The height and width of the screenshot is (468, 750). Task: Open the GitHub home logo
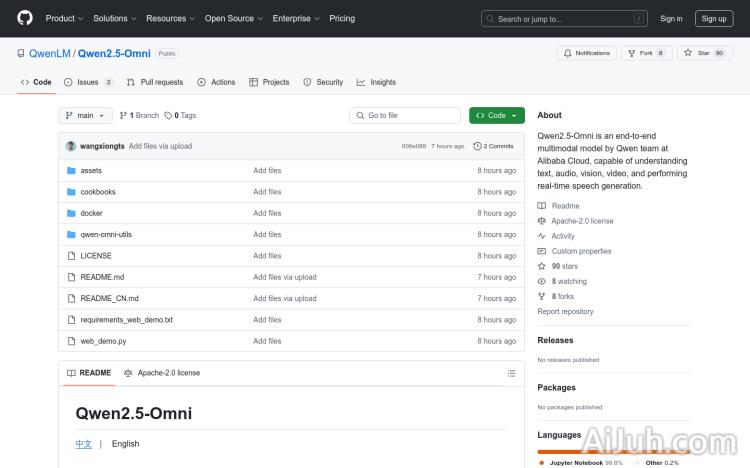coord(25,18)
